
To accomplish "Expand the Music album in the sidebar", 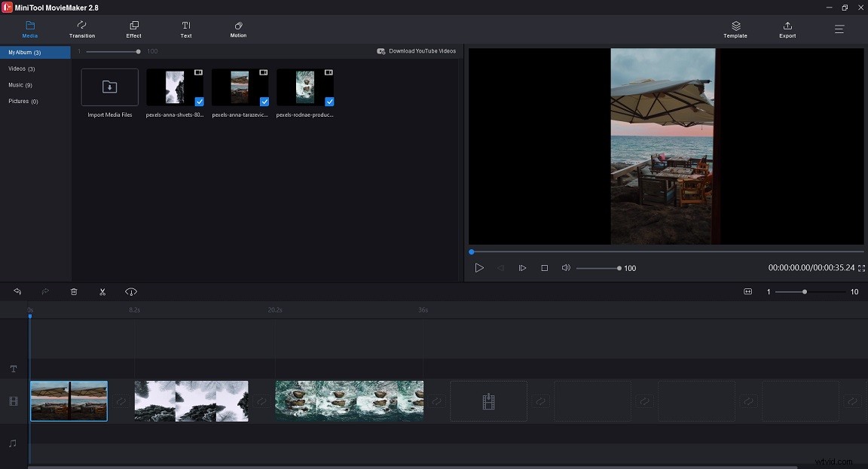I will (x=19, y=84).
